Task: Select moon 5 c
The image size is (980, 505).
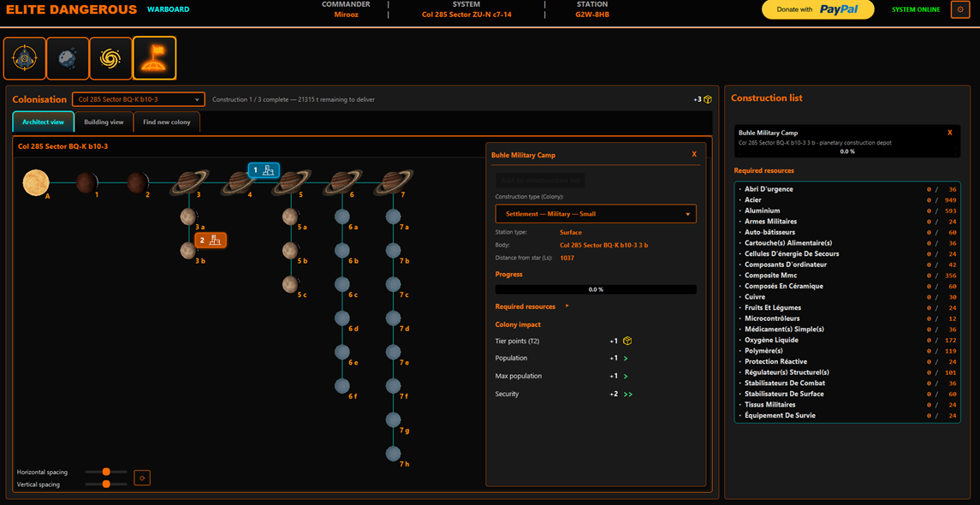Action: [290, 284]
